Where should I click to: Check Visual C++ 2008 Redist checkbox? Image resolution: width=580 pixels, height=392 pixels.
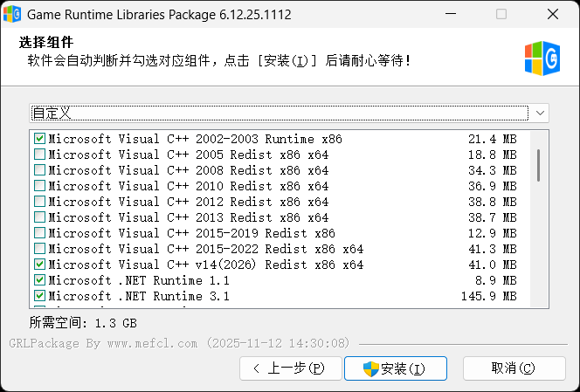pos(39,170)
